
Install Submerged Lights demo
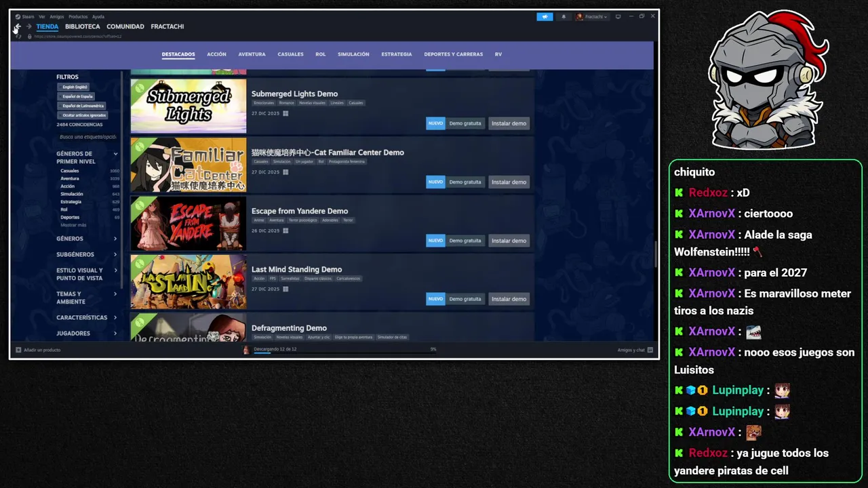point(509,123)
